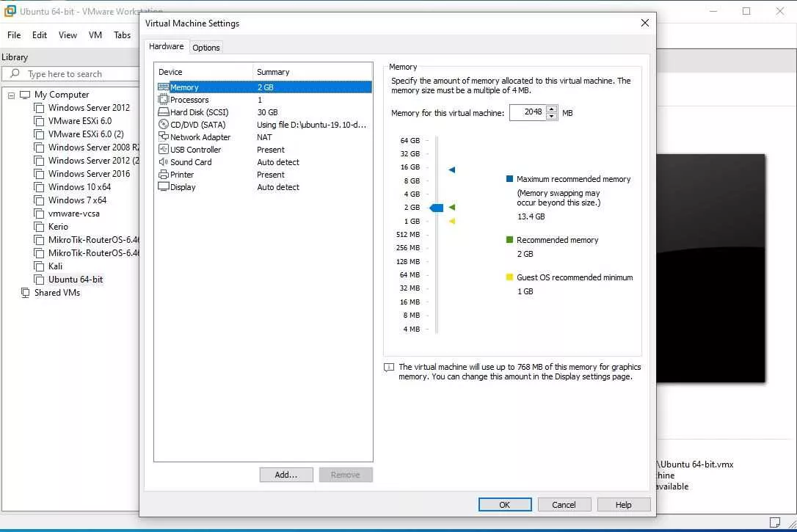Click the Kali VM icon
Screen dimensions: 797x532
pos(39,266)
